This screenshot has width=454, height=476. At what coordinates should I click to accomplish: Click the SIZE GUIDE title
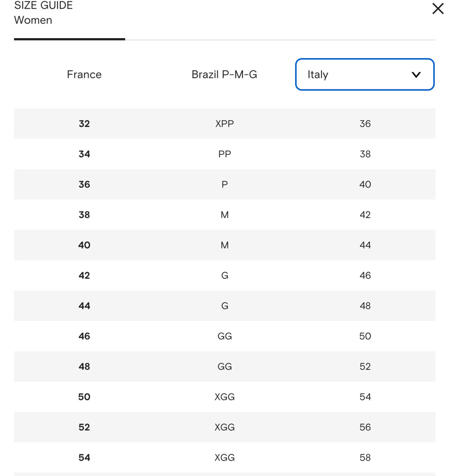point(43,6)
